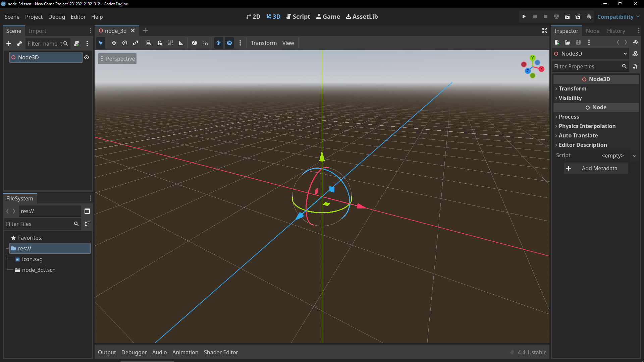
Task: Select the Move Mode tool
Action: [x=114, y=43]
